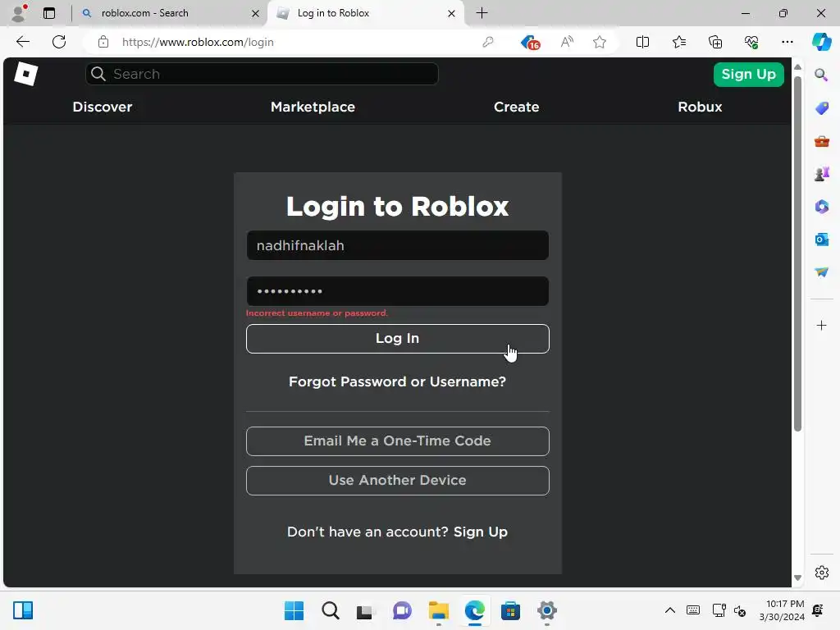Open the Edge profile avatar icon
Screen dimensions: 840x630
tap(19, 13)
